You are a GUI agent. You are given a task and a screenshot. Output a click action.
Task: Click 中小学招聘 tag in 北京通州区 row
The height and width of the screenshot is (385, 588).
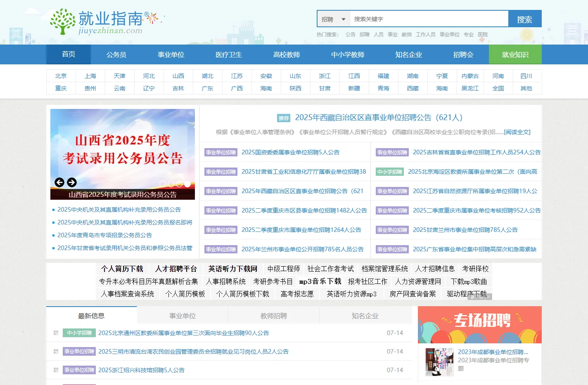click(79, 333)
